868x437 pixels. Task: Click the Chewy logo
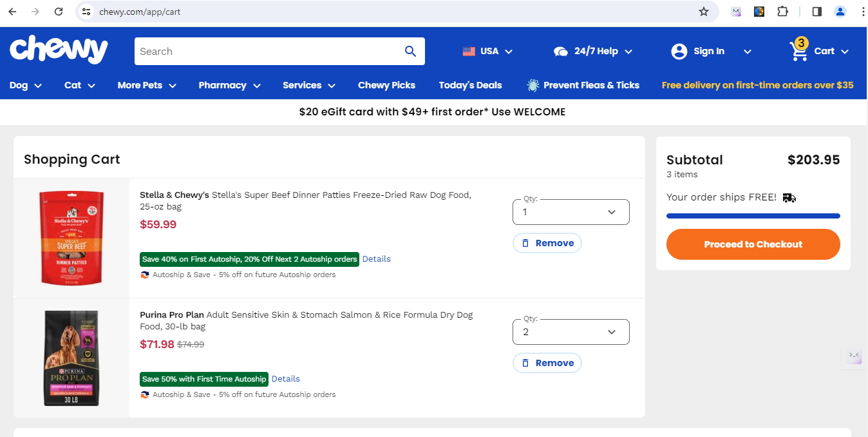(x=59, y=50)
